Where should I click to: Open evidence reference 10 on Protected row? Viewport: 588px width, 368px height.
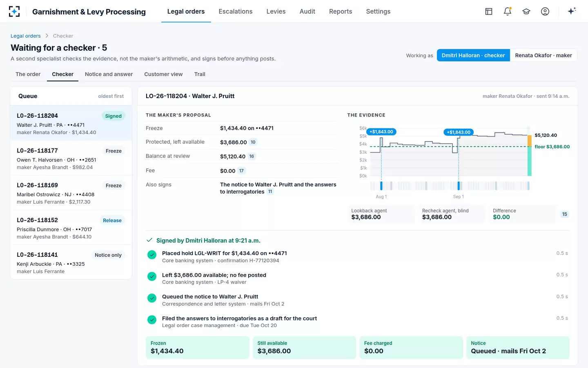tap(253, 142)
